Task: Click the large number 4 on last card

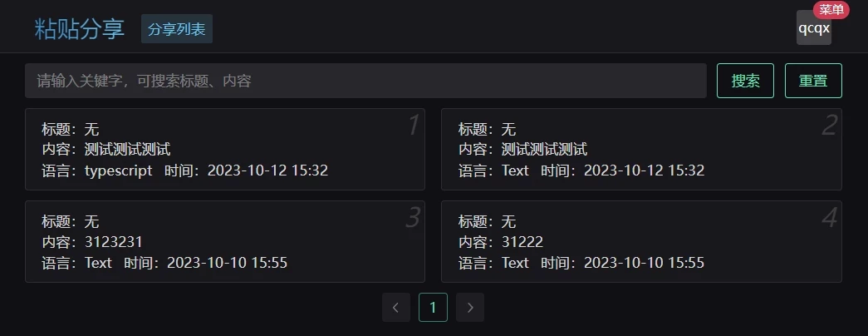Action: pyautogui.click(x=829, y=218)
